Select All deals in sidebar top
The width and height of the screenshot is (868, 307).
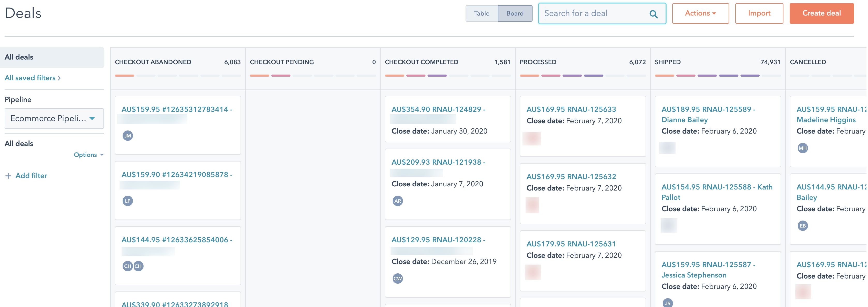coord(52,57)
